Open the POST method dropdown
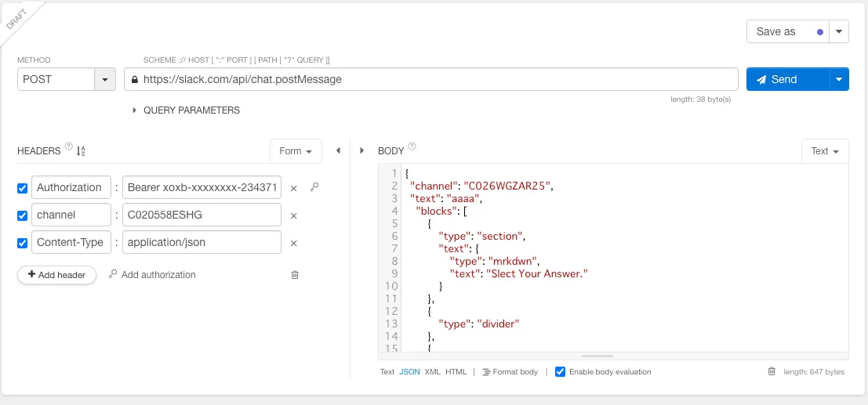This screenshot has width=868, height=405. pos(105,79)
